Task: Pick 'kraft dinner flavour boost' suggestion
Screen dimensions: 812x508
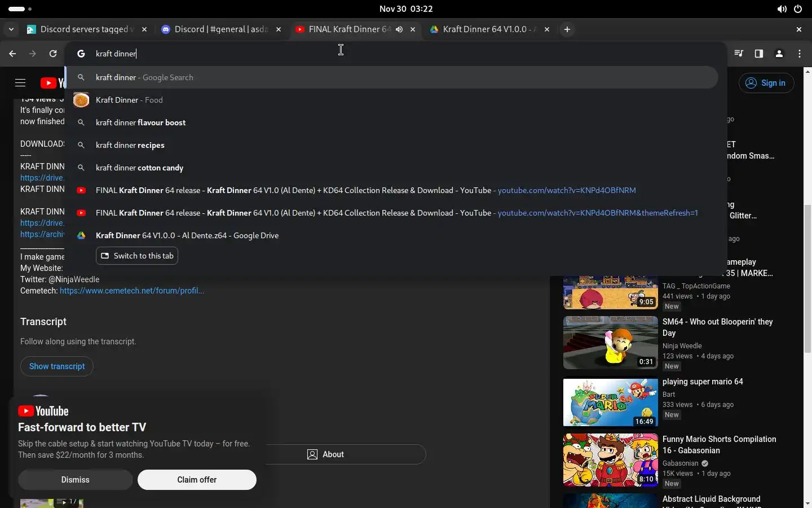Action: point(391,122)
